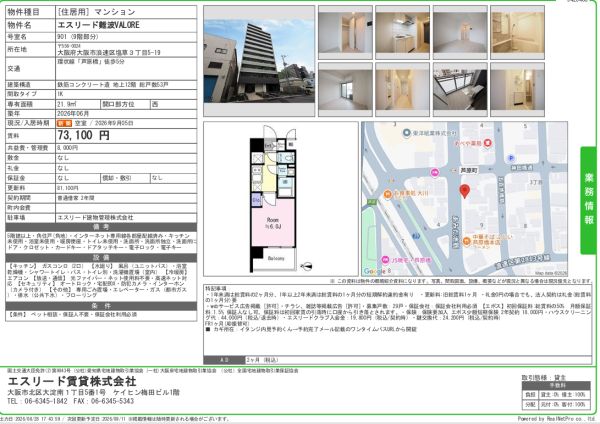
Task: Click the 更新料 value 81,100円
Action: [x=68, y=188]
